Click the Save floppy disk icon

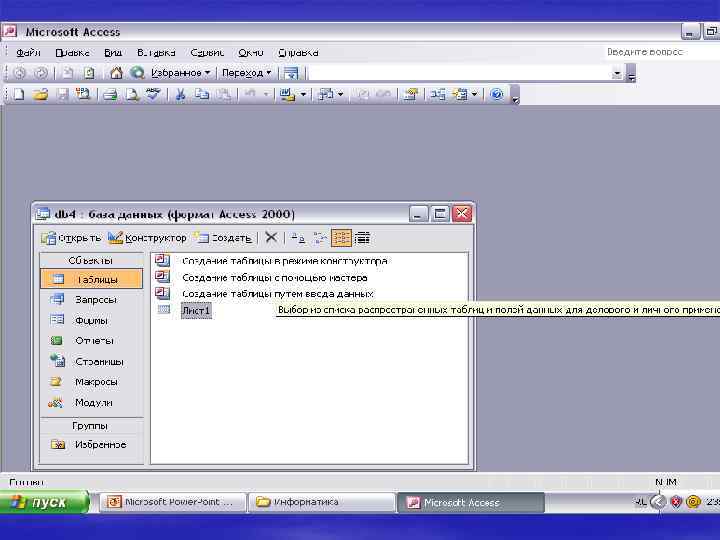[62, 95]
